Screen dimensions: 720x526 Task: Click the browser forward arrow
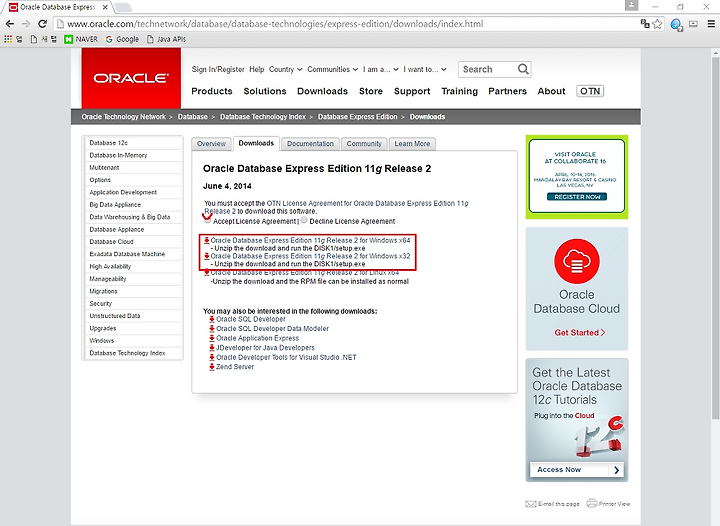pyautogui.click(x=26, y=24)
